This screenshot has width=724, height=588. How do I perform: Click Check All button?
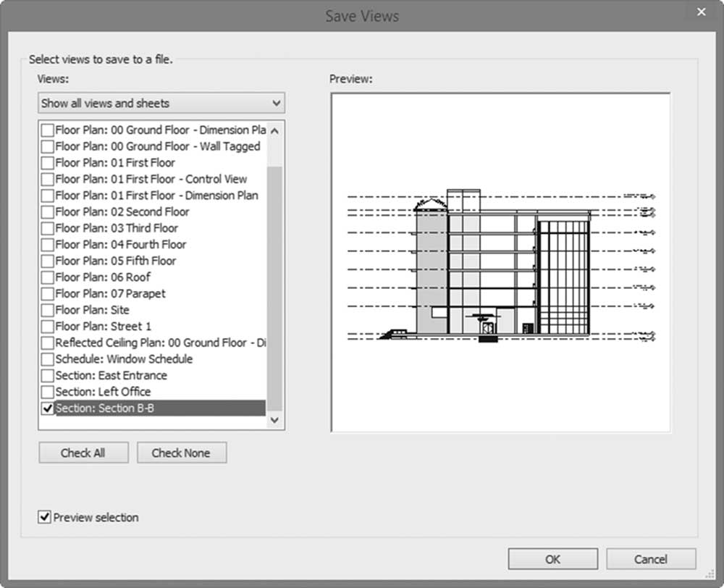click(83, 453)
